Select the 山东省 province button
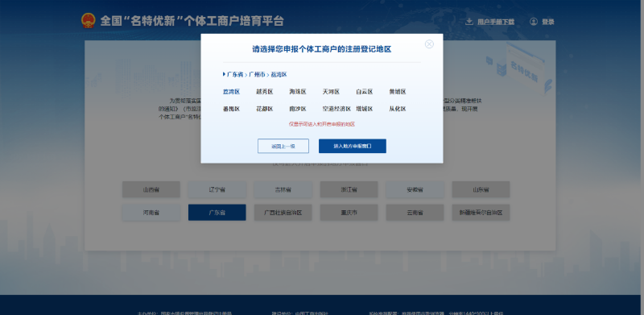 tap(481, 189)
